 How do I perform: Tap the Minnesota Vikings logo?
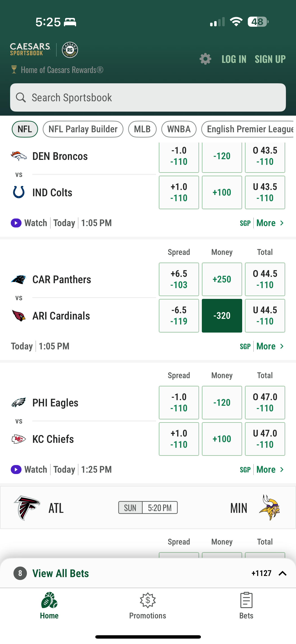pyautogui.click(x=270, y=507)
